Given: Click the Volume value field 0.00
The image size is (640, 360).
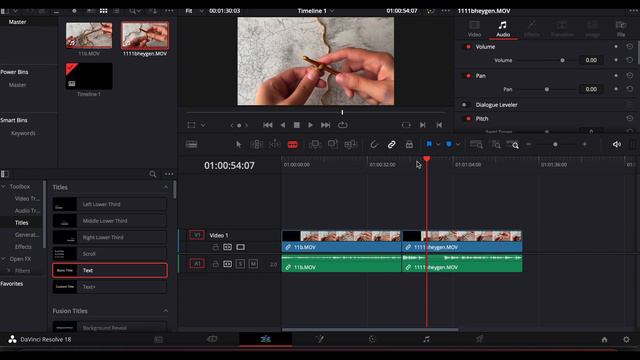Looking at the screenshot, I should coord(591,60).
